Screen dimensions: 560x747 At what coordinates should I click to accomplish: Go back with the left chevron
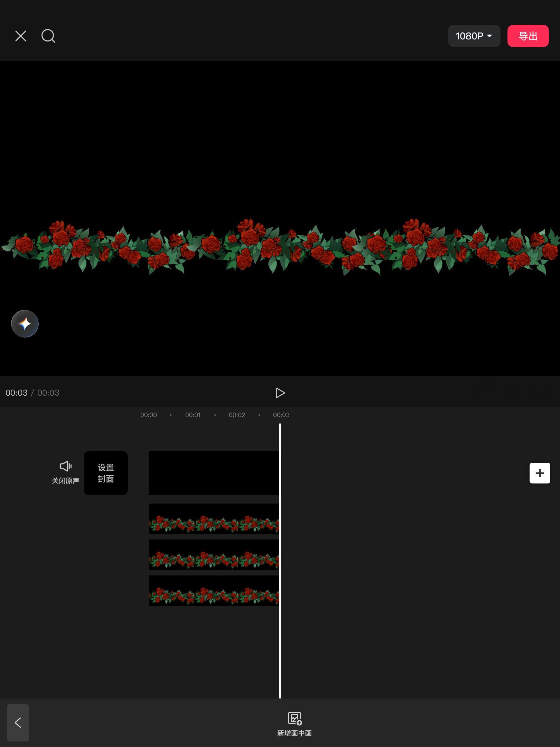[x=18, y=723]
